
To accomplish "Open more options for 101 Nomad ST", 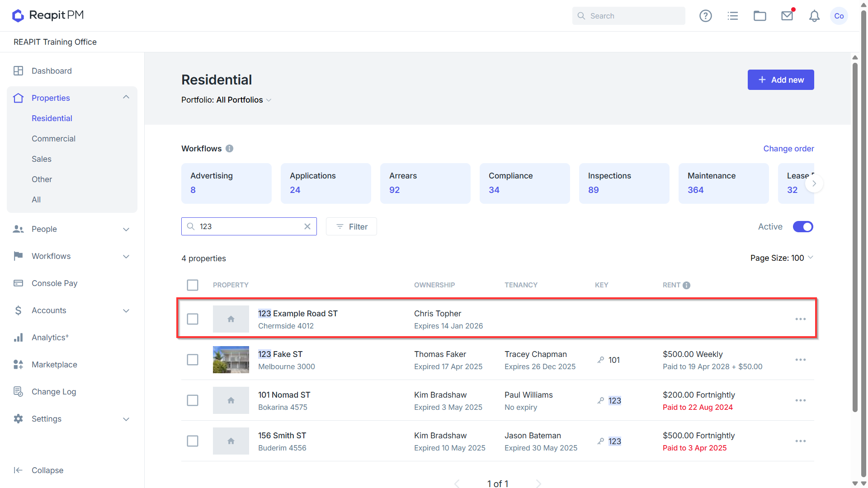I will click(801, 400).
